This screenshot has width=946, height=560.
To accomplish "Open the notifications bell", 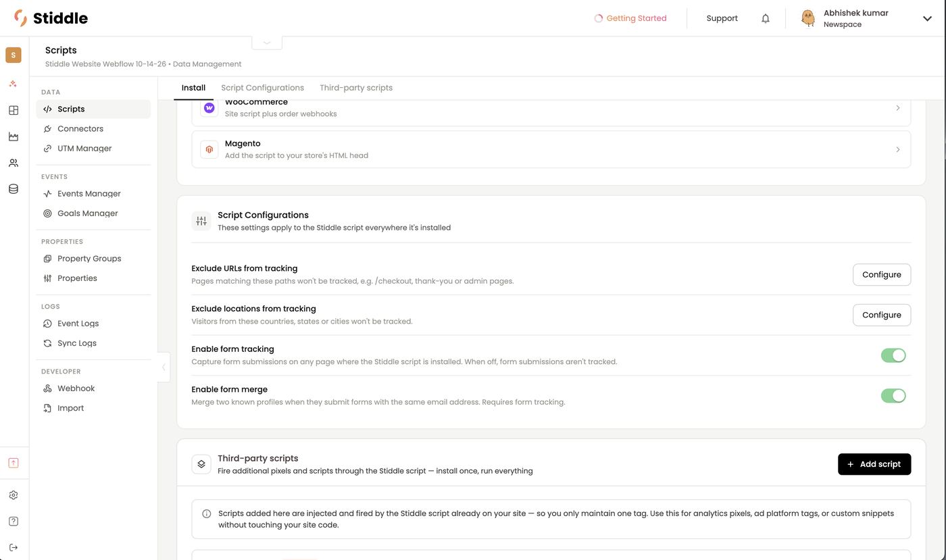I will point(766,18).
